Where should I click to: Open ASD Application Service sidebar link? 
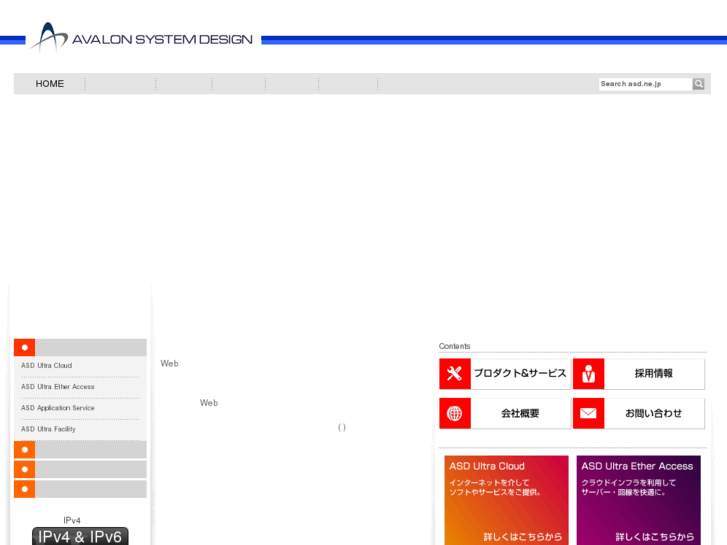(57, 408)
